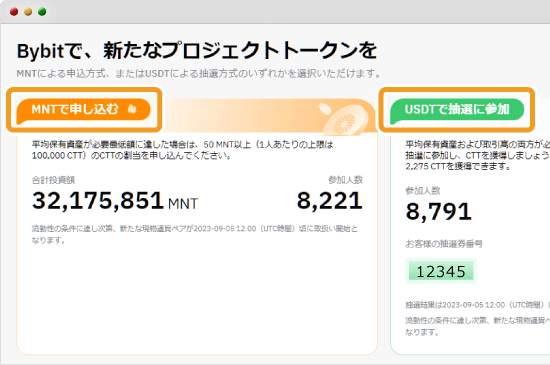The height and width of the screenshot is (365, 550).
Task: Click the 2023-09-05 trading start note in MNT card
Action: tap(195, 234)
